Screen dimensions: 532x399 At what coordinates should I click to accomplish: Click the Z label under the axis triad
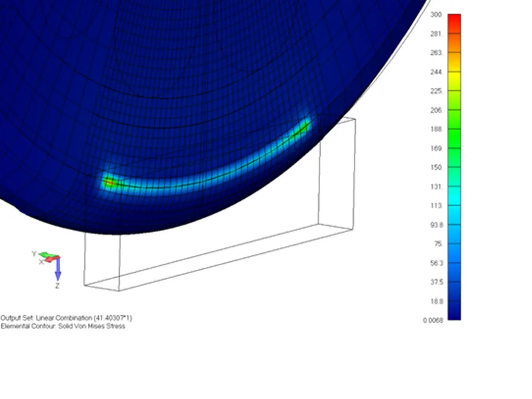coord(57,286)
